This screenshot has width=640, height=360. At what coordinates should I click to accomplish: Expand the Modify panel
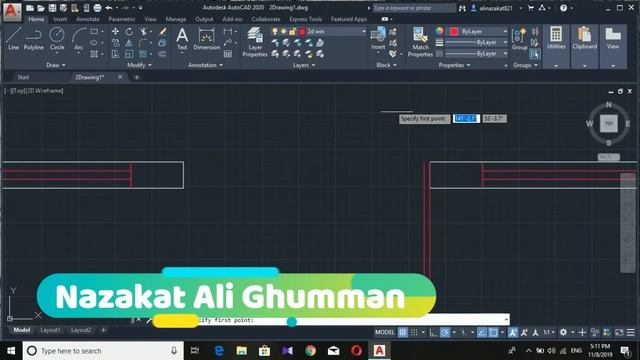139,65
